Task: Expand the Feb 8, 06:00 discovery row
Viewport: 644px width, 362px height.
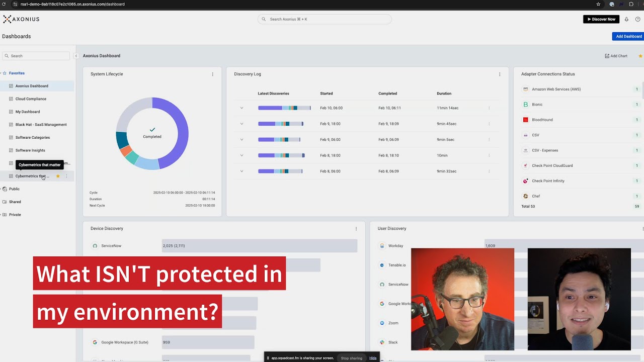Action: [x=242, y=171]
